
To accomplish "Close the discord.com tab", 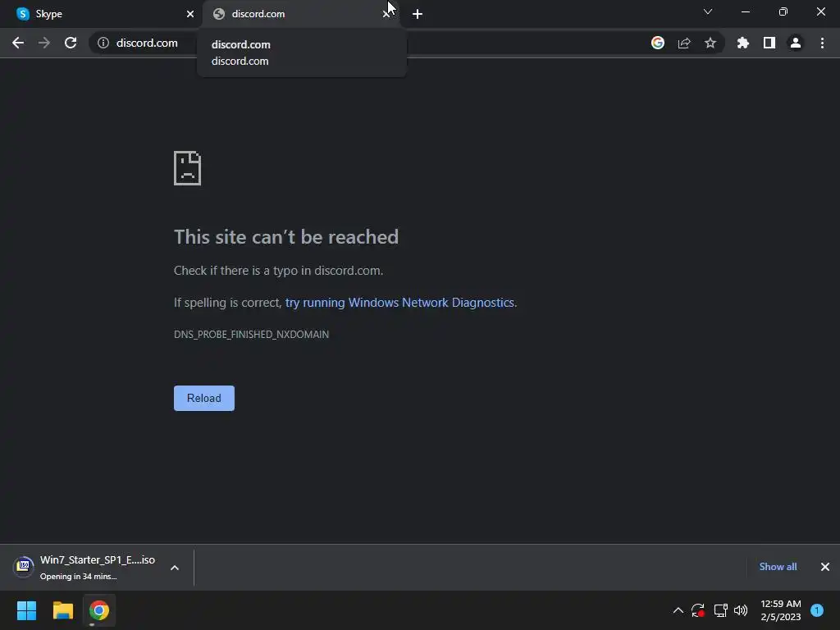I will (386, 14).
